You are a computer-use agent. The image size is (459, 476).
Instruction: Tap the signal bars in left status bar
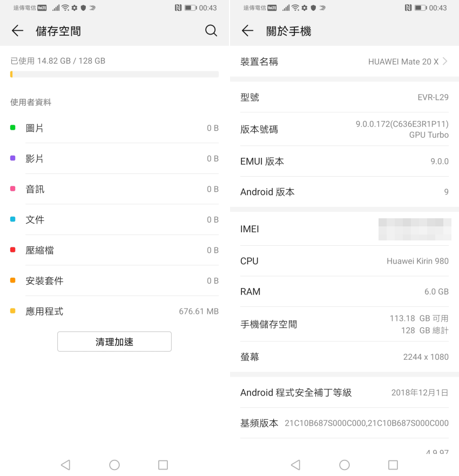pos(56,8)
